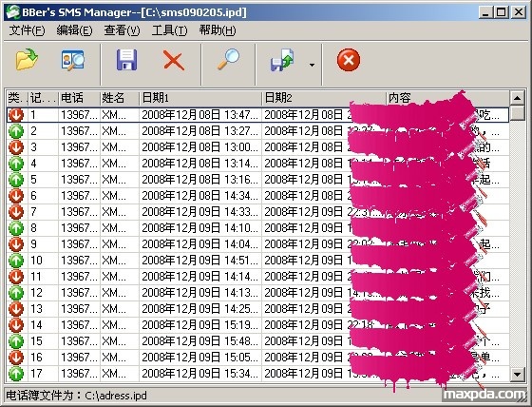Viewport: 532px width, 407px height.
Task: Sort by the 日期2 column header
Action: (x=324, y=98)
